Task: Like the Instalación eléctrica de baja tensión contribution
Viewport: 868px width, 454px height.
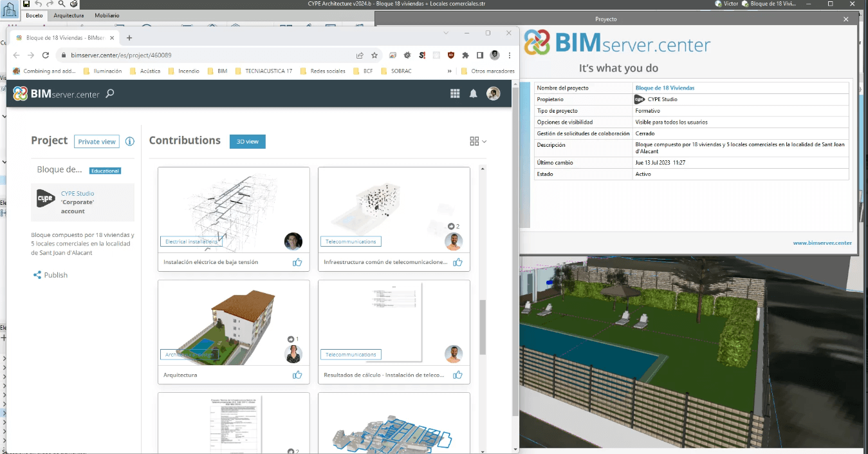Action: pos(297,262)
